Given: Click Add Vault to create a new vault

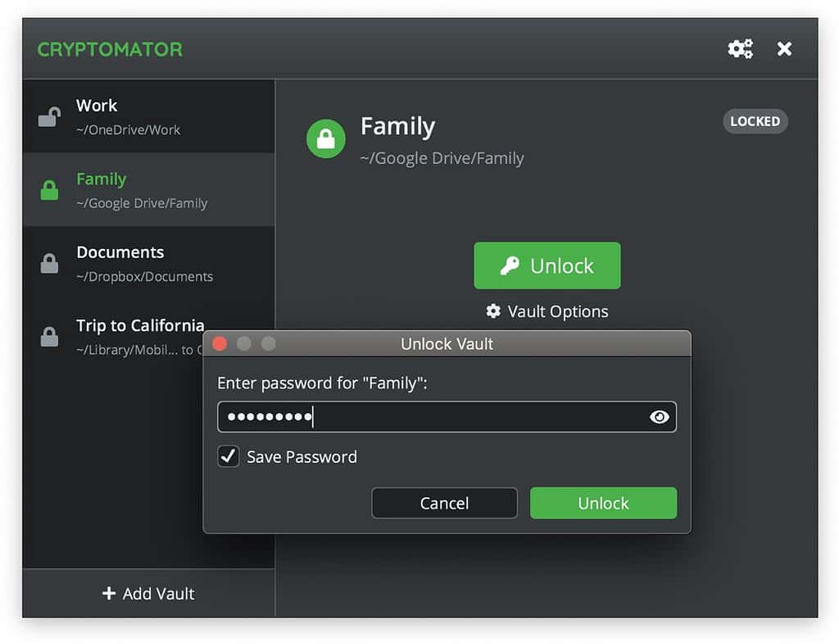Looking at the screenshot, I should pos(148,593).
